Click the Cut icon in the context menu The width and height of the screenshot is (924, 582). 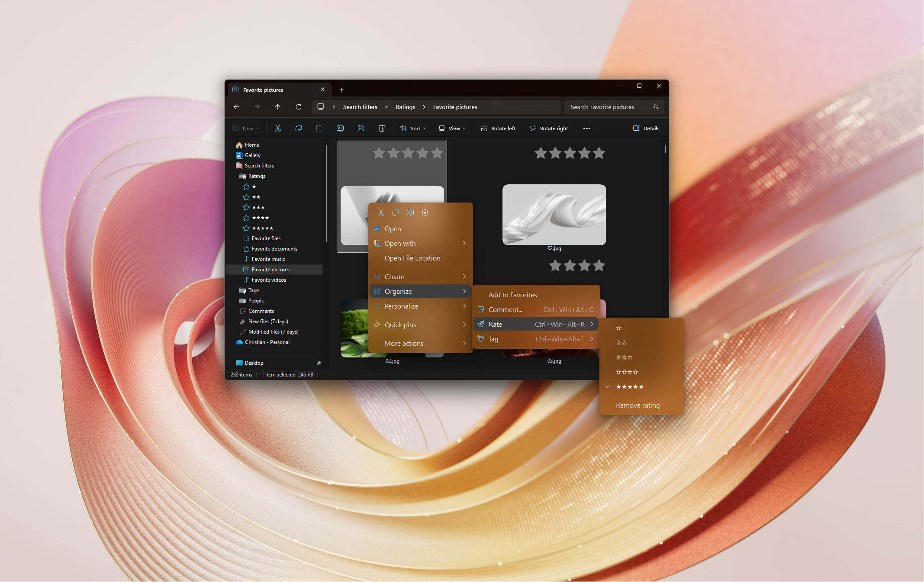click(381, 212)
